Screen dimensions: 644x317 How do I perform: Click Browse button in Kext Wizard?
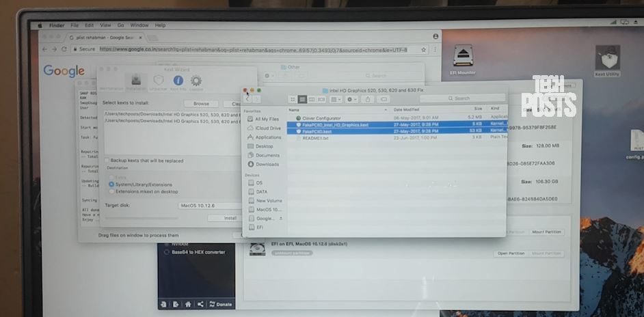201,104
